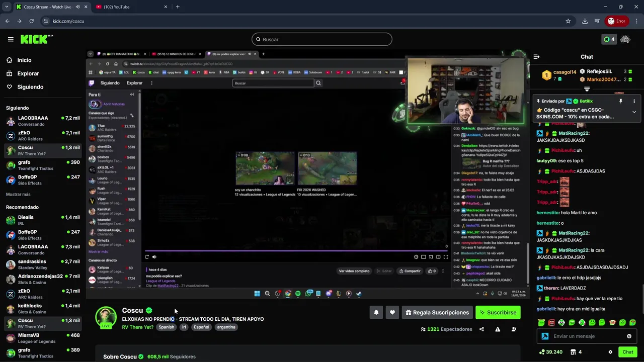Insert the red angry face emote

click(x=551, y=323)
